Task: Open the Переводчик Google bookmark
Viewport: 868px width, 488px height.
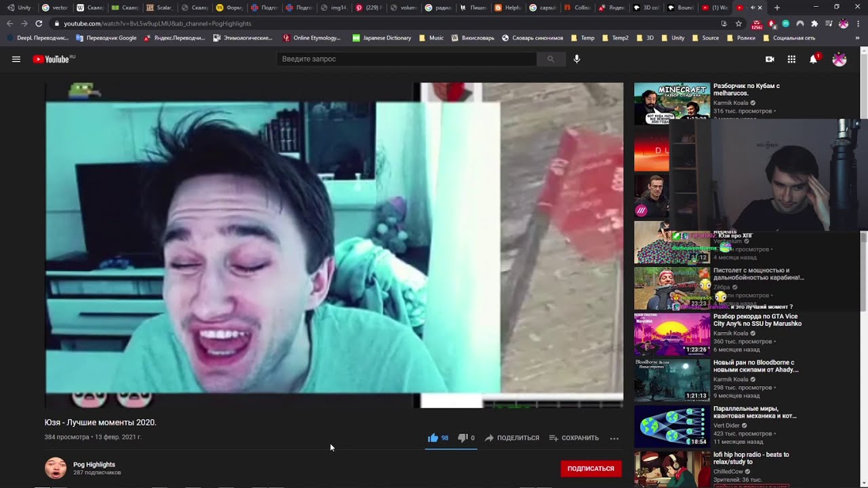Action: (106, 38)
